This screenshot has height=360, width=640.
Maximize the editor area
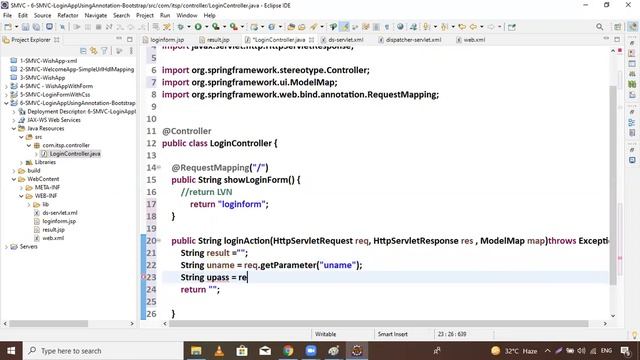tap(617, 39)
